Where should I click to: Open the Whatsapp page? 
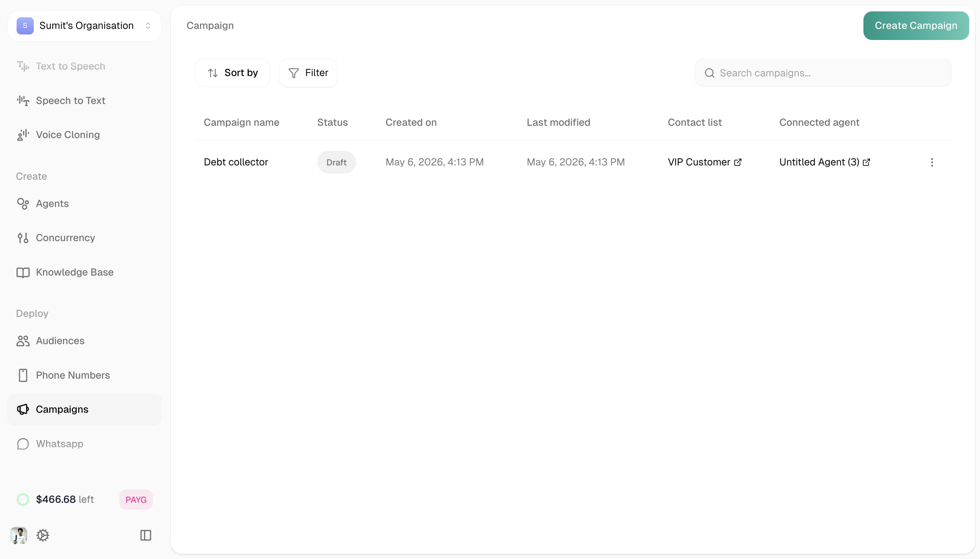pos(84,444)
